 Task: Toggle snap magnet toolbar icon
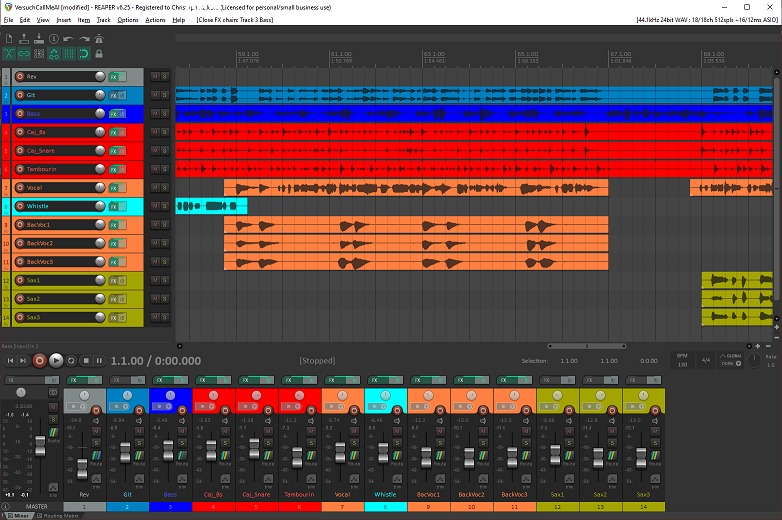[x=84, y=53]
